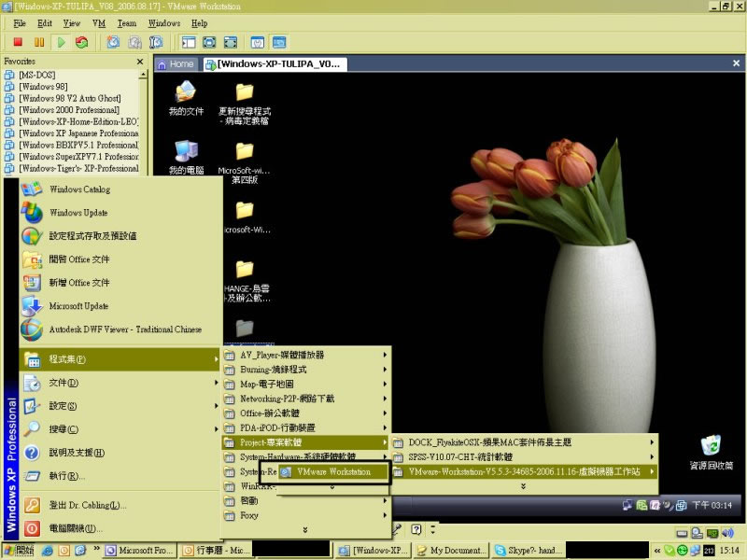
Task: Click the 更新搜尋程式 folder on guest desktop
Action: coord(245,103)
